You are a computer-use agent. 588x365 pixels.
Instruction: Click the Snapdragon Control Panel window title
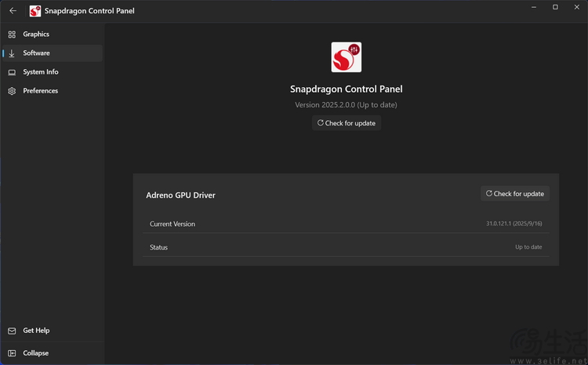point(89,11)
